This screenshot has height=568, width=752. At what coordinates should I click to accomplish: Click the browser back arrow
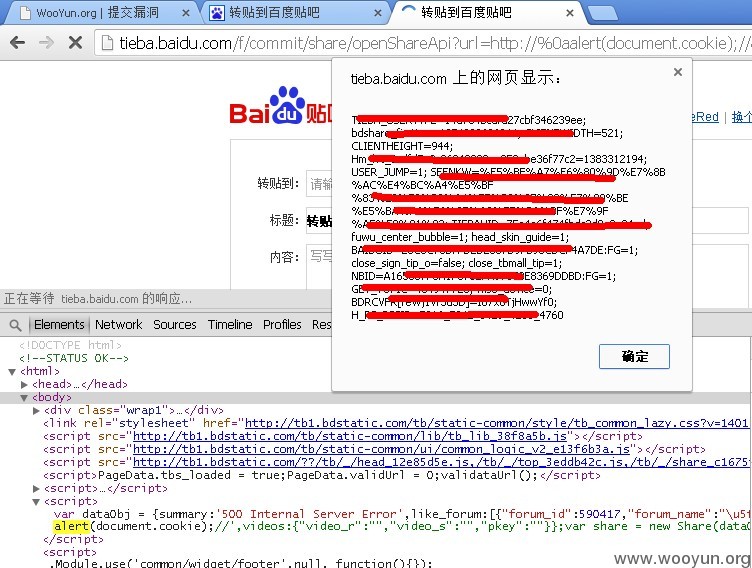pyautogui.click(x=17, y=43)
